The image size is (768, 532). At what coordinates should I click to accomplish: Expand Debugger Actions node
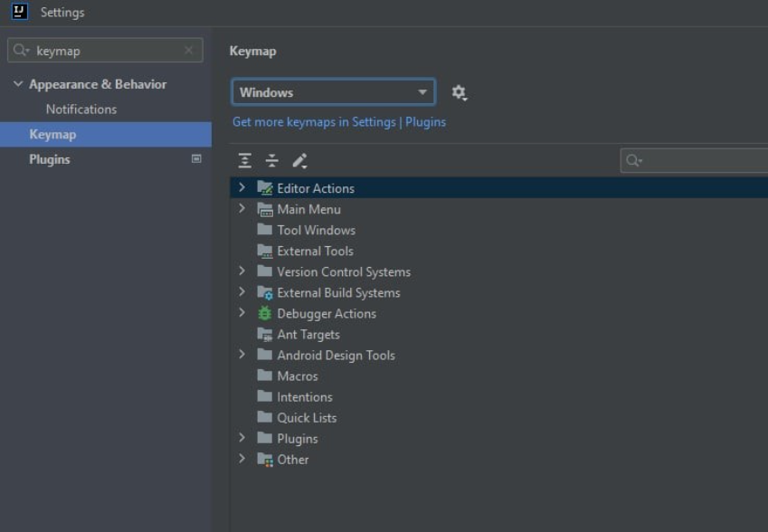(242, 312)
